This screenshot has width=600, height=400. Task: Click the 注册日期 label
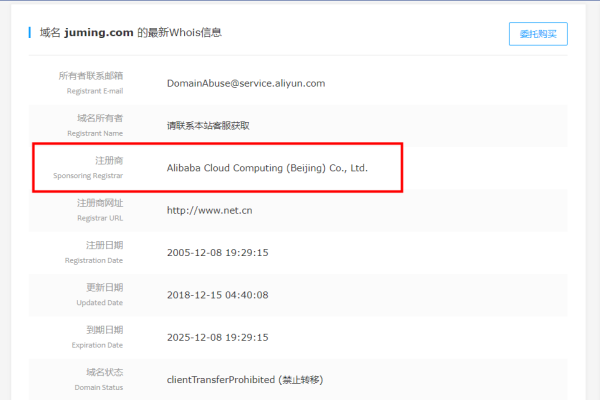[x=104, y=244]
